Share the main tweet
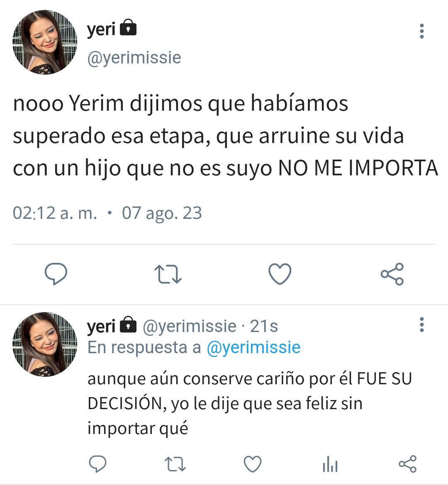Viewport: 448px width, 485px height. [x=392, y=274]
